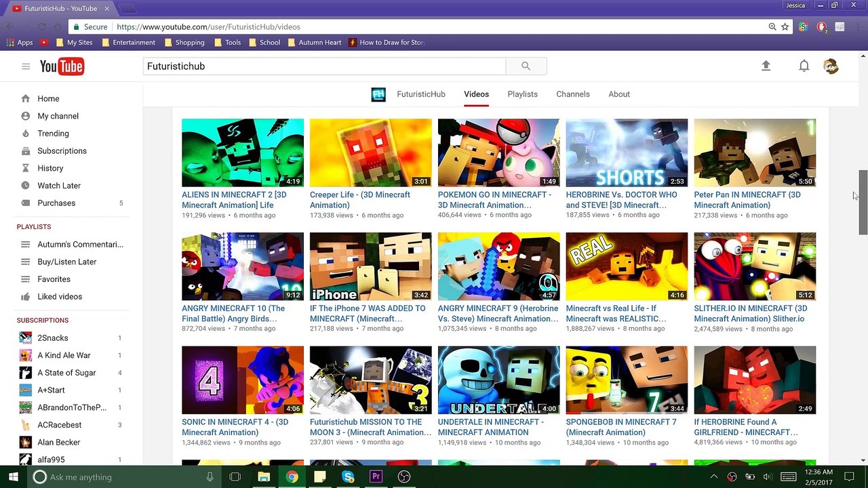Open the 'How to Draw for Ston' bookmark
Viewport: 868px width, 488px height.
387,42
